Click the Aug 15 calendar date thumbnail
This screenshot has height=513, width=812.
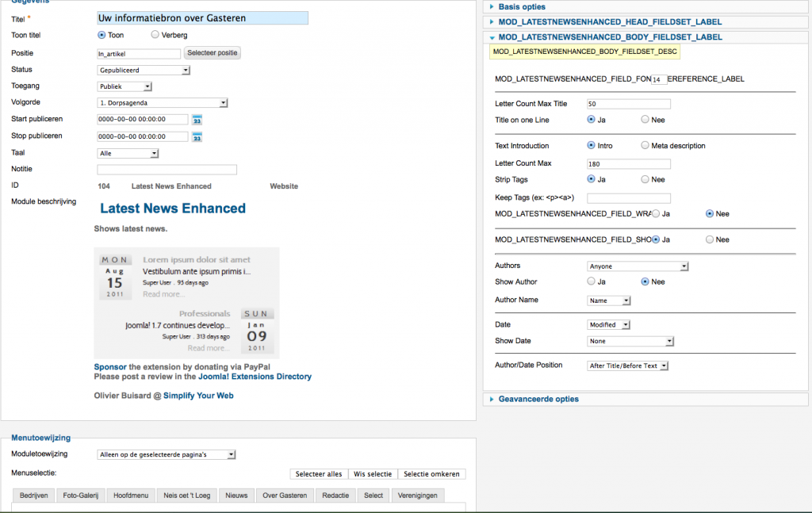[x=116, y=277]
